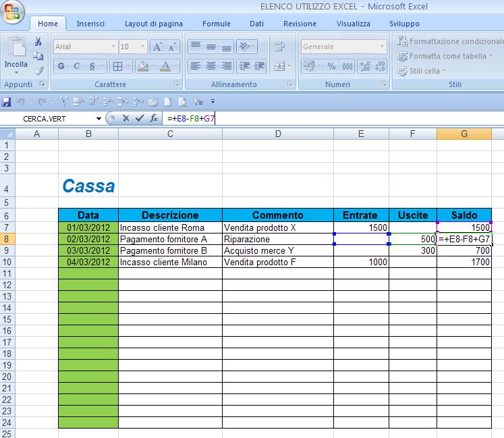Decrease font size with small A icon
504x438 pixels.
pyautogui.click(x=172, y=47)
